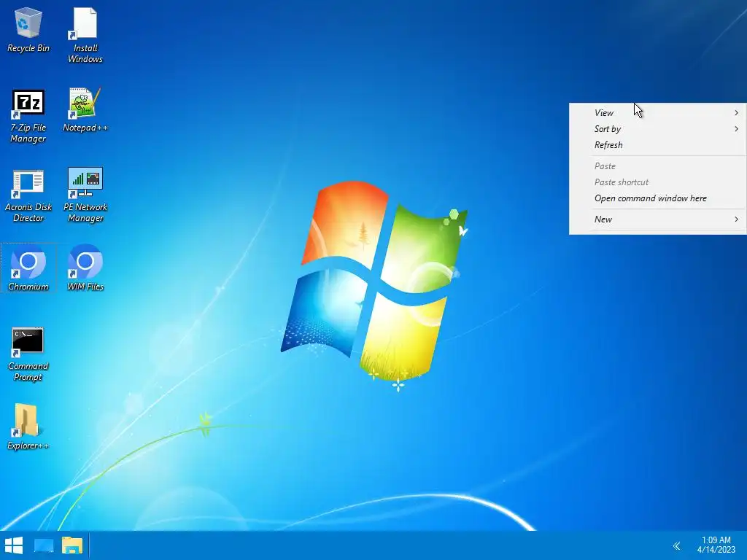747x560 pixels.
Task: Click the 'Chromium' label text
Action: pyautogui.click(x=28, y=287)
